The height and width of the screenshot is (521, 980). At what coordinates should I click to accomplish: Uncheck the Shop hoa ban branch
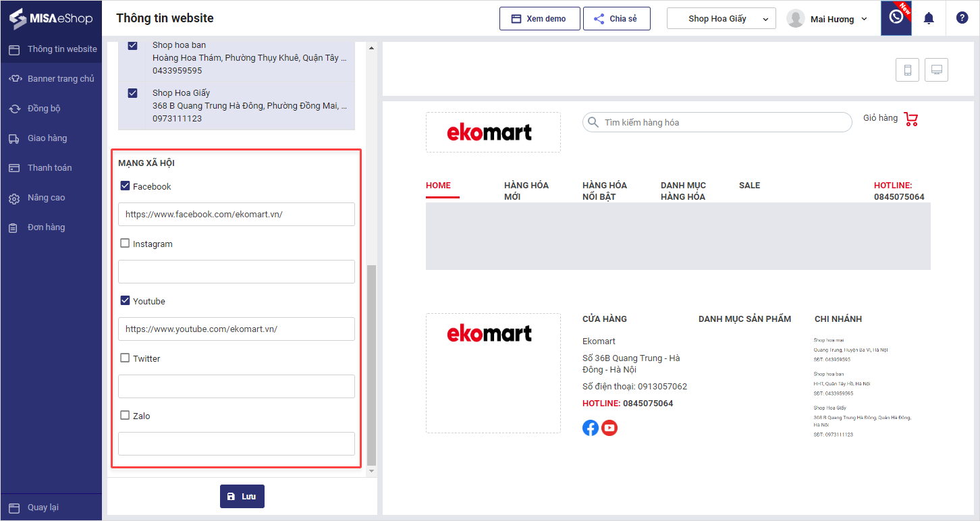pos(132,45)
